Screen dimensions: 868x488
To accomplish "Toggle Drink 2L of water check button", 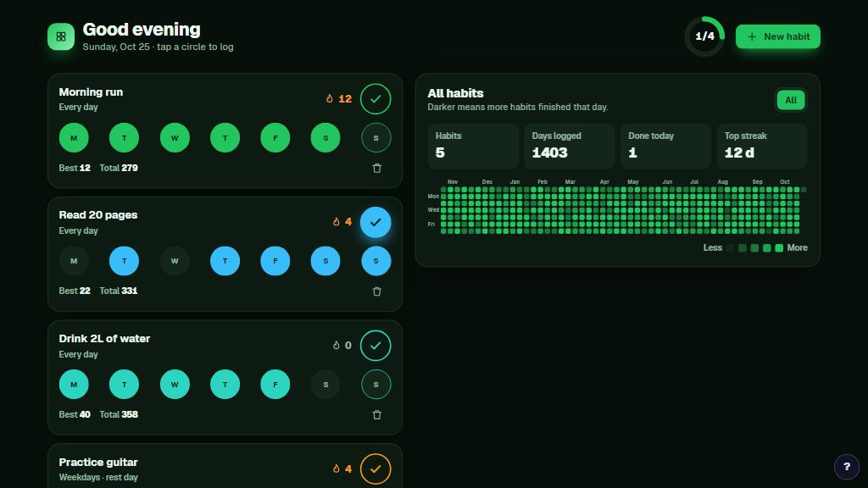I will pos(376,346).
